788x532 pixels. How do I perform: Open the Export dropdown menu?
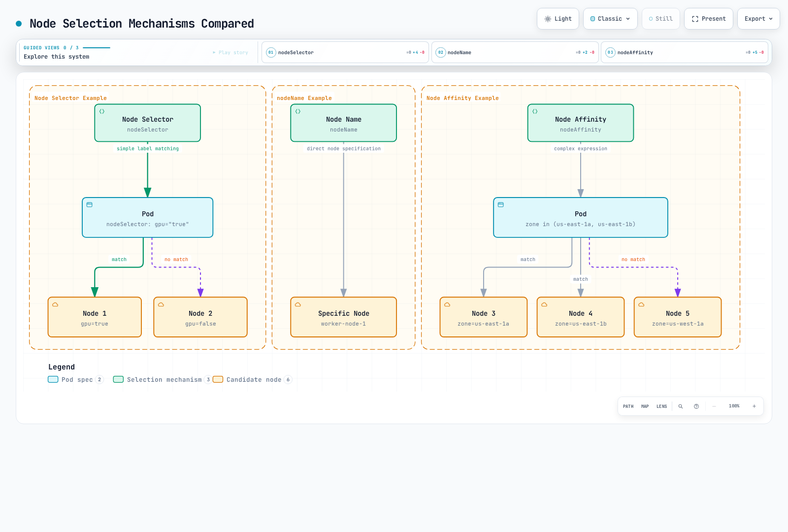(x=758, y=19)
